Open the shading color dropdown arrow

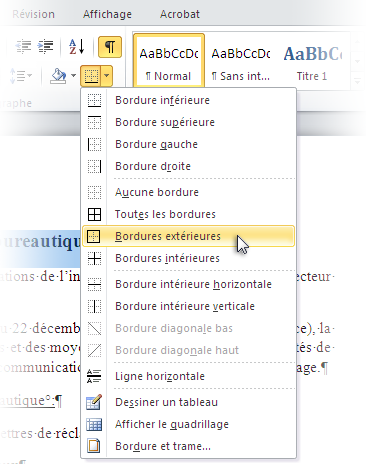pyautogui.click(x=73, y=76)
